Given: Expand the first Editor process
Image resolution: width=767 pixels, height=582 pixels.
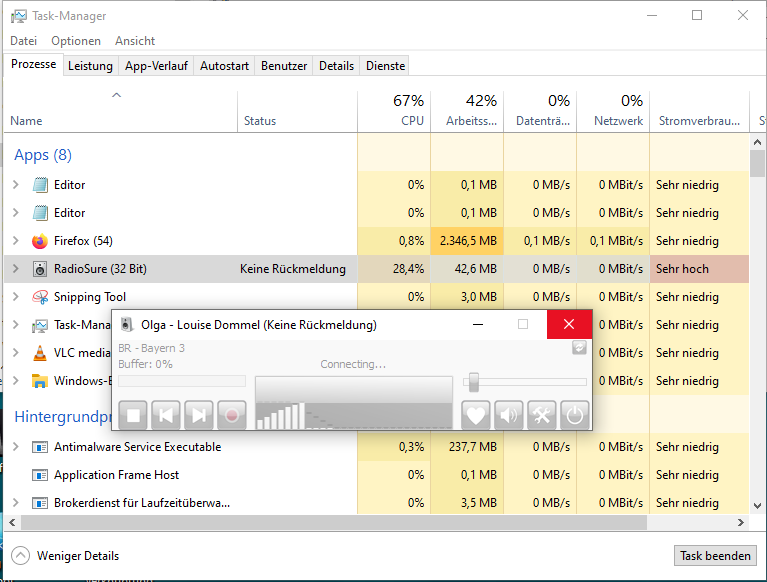Looking at the screenshot, I should coord(16,185).
